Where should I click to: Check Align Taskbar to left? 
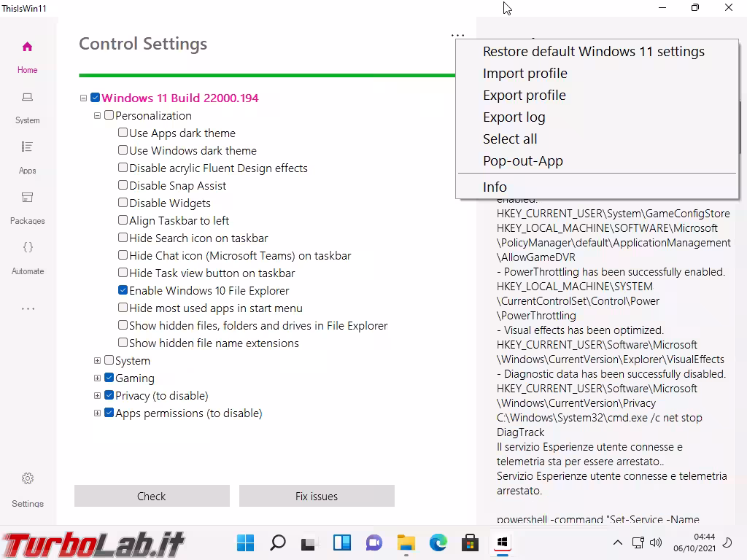point(123,220)
